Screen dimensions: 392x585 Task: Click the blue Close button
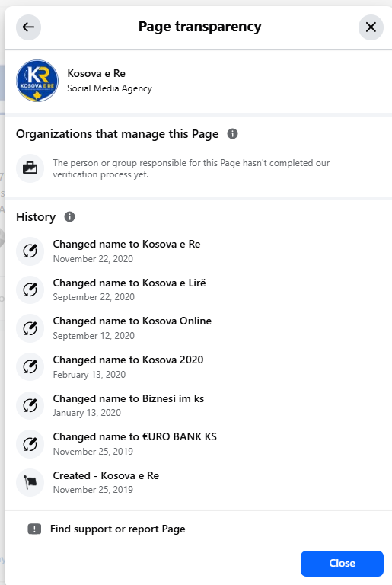tap(342, 564)
